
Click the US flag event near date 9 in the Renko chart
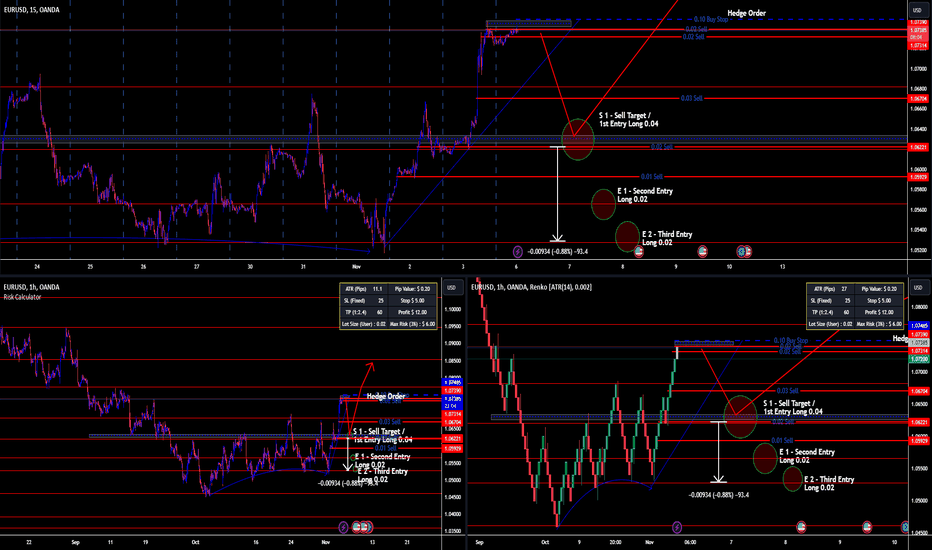867,527
